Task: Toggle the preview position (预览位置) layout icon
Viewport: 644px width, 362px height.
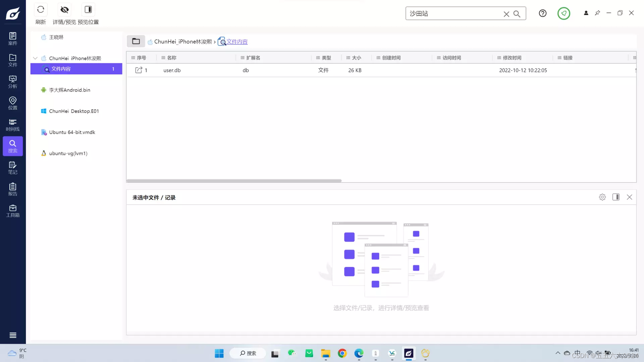Action: tap(88, 10)
